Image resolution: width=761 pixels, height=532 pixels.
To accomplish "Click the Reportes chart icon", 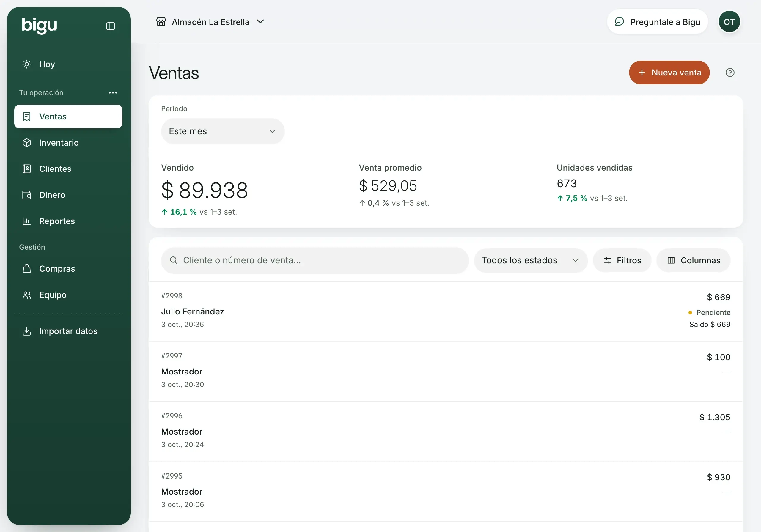I will [27, 221].
